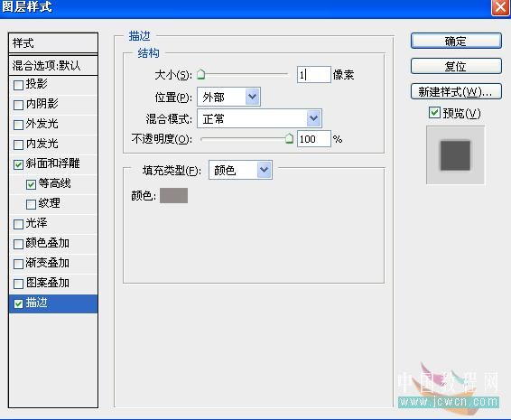Open the 纹理 settings page by label
Viewport: 511px width, 420px height.
tap(50, 203)
